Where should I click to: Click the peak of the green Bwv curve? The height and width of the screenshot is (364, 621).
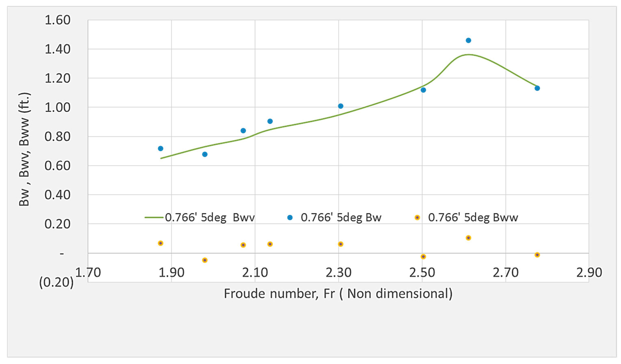pyautogui.click(x=469, y=55)
